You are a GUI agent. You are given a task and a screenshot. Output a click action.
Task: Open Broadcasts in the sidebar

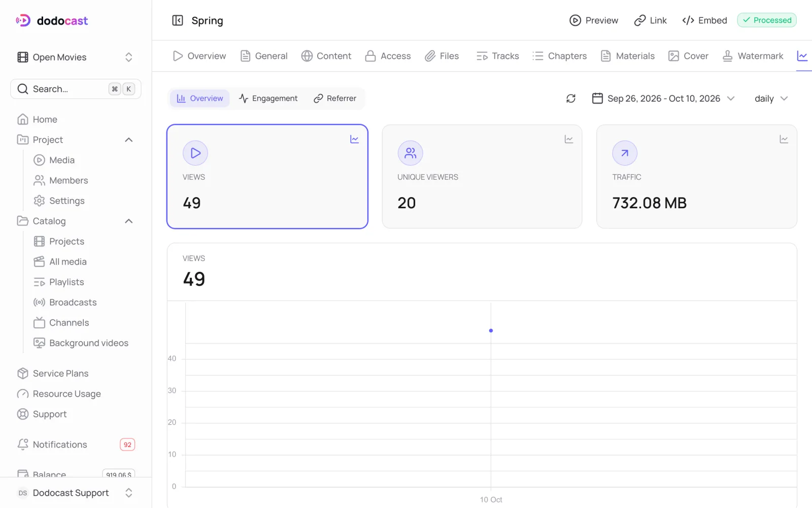click(65, 302)
